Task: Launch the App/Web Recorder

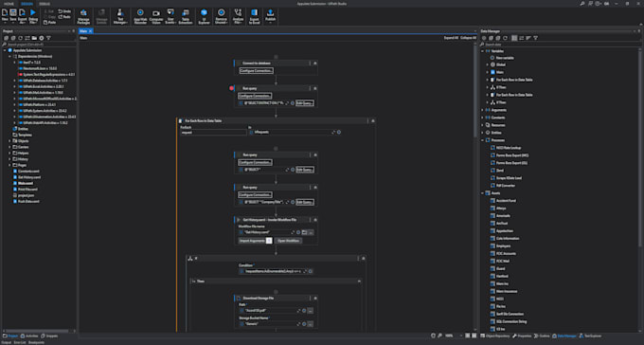Action: 140,16
